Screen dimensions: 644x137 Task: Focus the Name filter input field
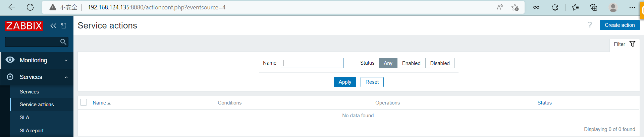(312, 63)
